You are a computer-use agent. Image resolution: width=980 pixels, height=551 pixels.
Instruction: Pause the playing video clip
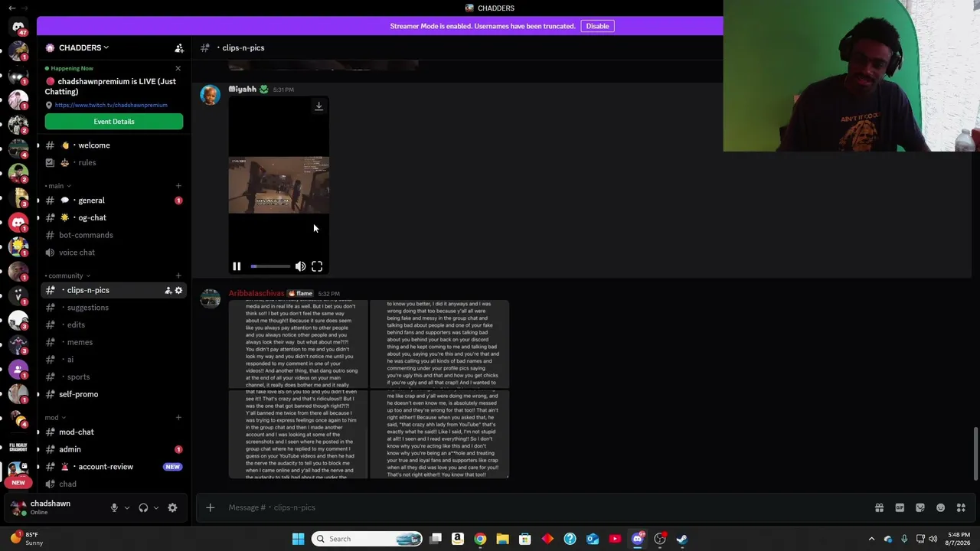[x=237, y=266]
